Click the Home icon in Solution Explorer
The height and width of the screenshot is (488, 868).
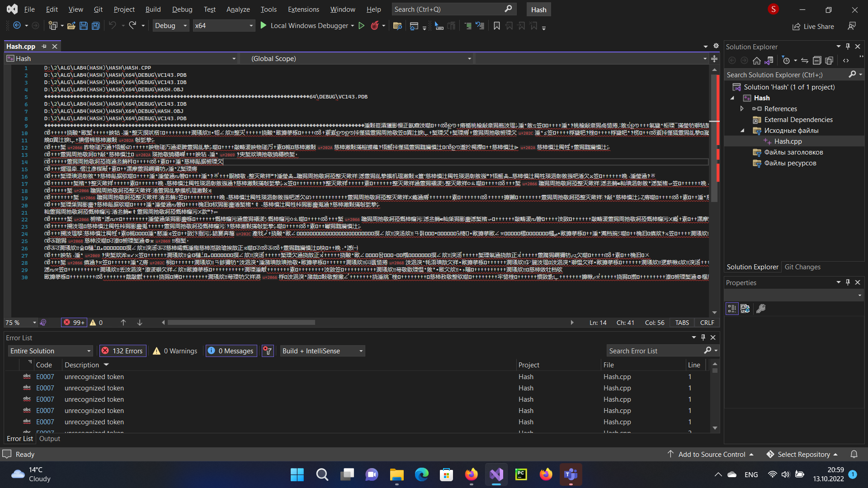(757, 60)
